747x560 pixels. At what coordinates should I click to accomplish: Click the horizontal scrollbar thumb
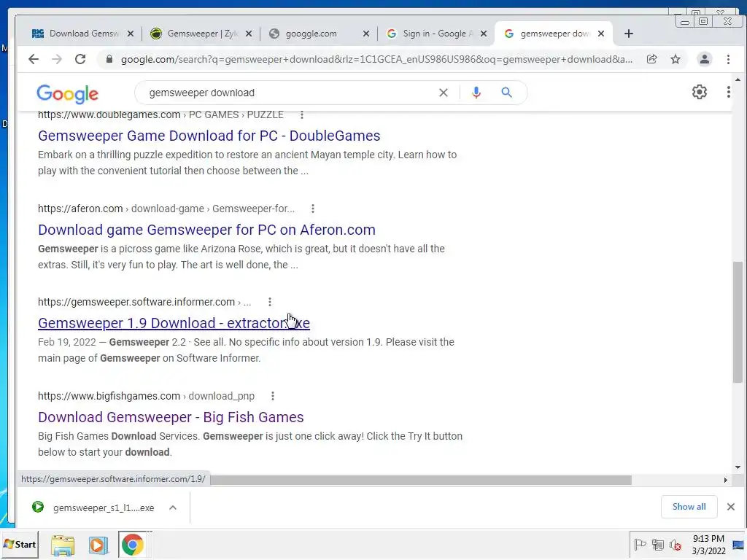(421, 480)
